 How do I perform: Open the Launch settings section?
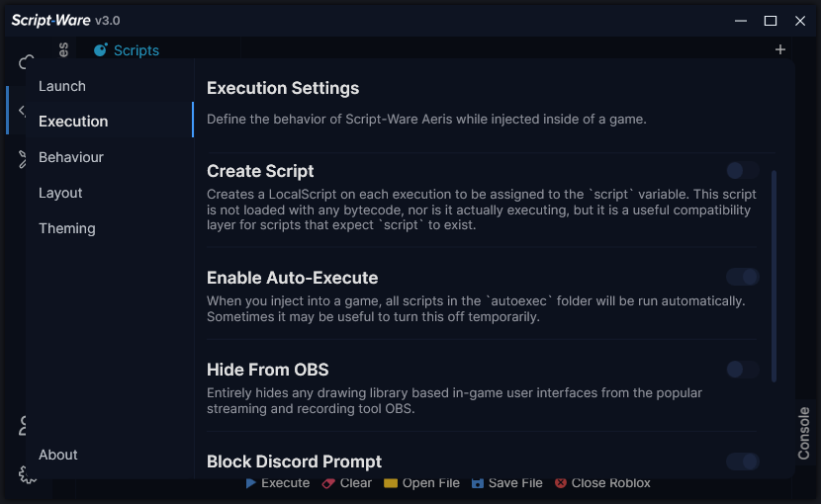point(62,86)
